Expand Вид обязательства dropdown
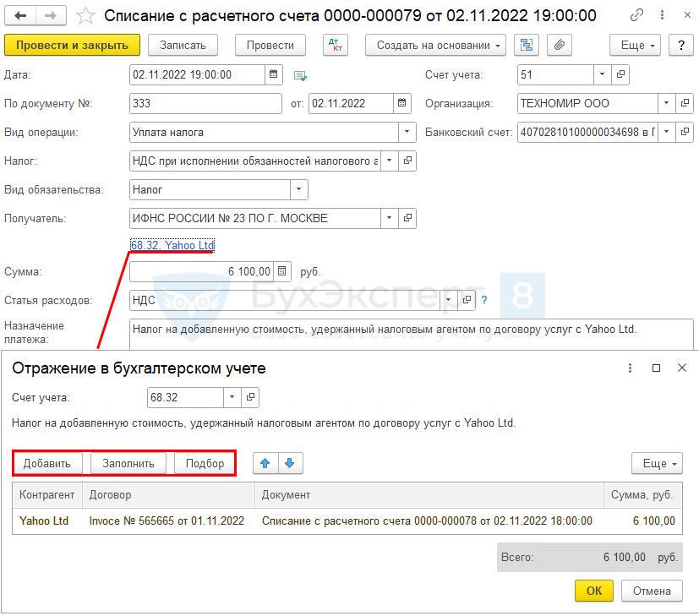 [299, 190]
